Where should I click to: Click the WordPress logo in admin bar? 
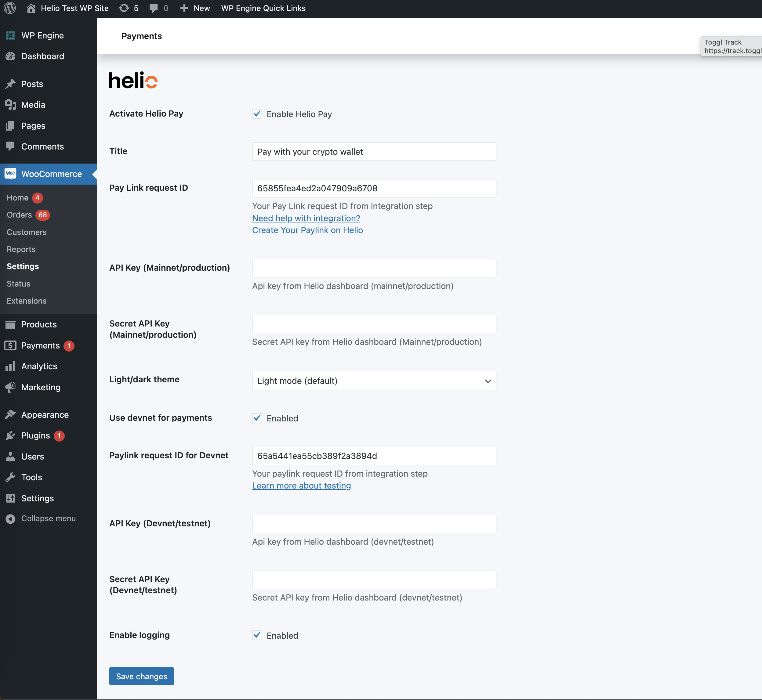point(9,8)
